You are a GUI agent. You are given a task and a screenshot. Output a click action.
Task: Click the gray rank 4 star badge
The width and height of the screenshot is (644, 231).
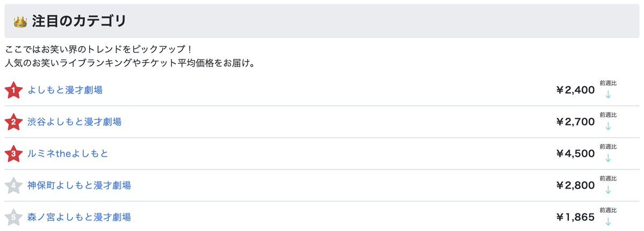click(x=13, y=185)
